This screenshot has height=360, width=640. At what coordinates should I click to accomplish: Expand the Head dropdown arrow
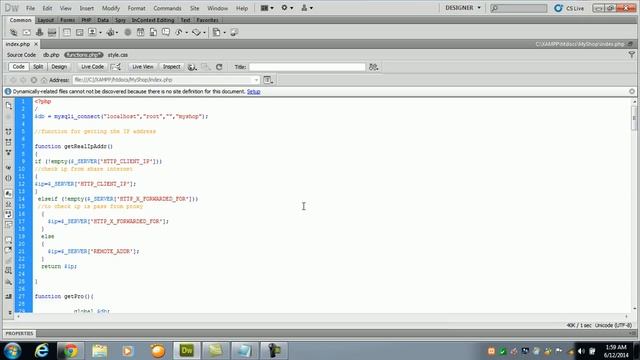[x=187, y=33]
